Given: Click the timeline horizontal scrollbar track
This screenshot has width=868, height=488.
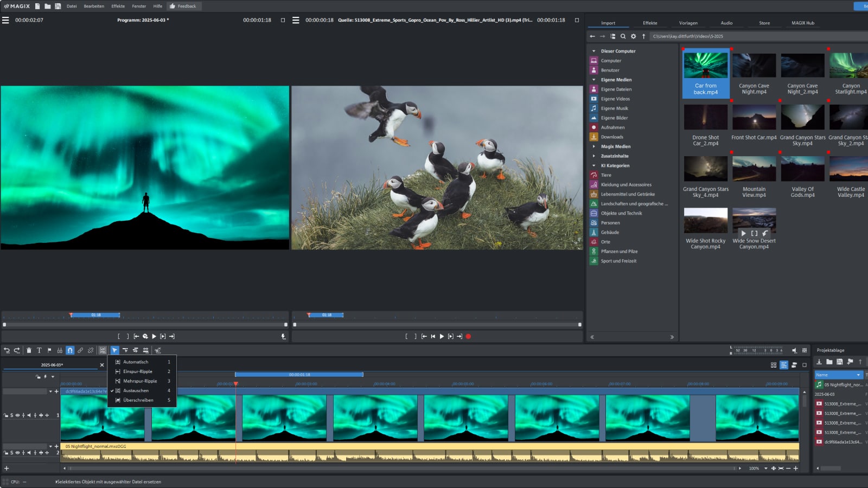Looking at the screenshot, I should click(x=401, y=468).
